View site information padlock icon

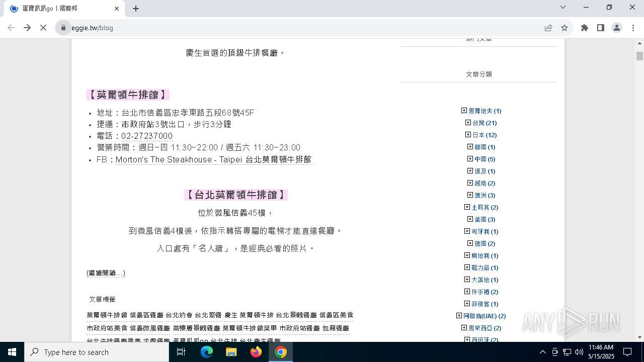(x=63, y=28)
